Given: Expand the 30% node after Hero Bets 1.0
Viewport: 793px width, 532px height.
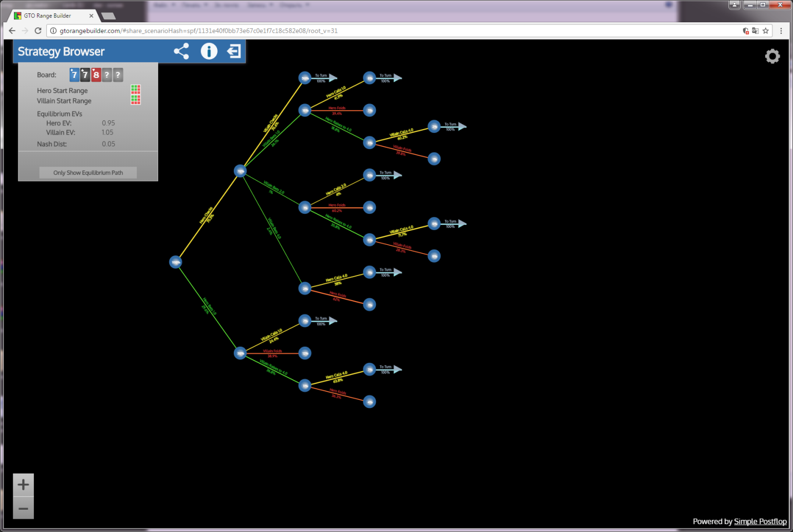Looking at the screenshot, I should [240, 353].
